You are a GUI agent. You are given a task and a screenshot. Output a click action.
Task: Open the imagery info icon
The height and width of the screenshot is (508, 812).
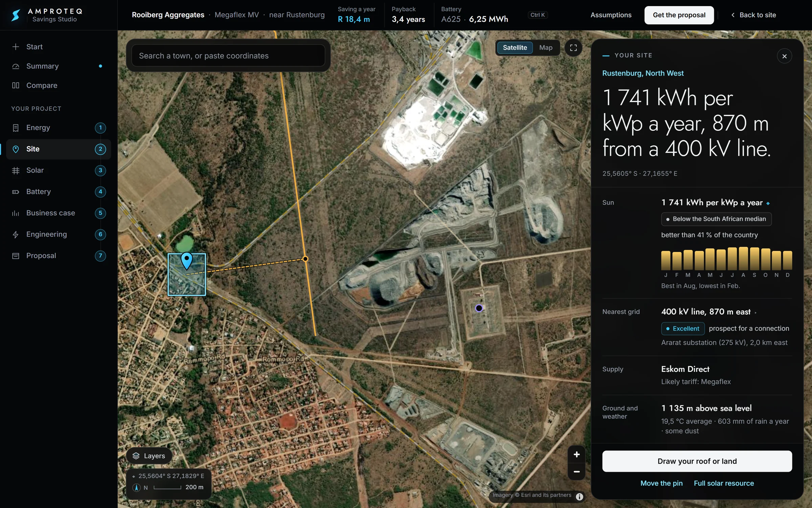click(580, 496)
